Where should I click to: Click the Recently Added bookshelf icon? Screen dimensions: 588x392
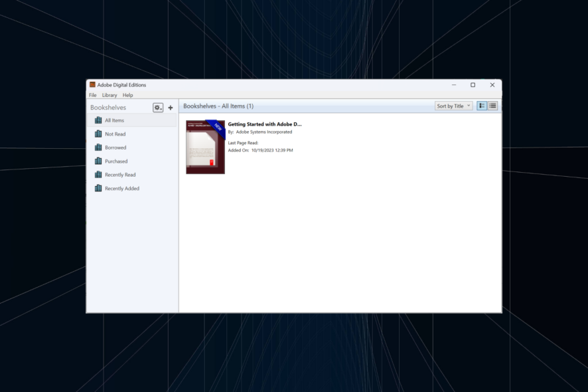[x=98, y=188]
